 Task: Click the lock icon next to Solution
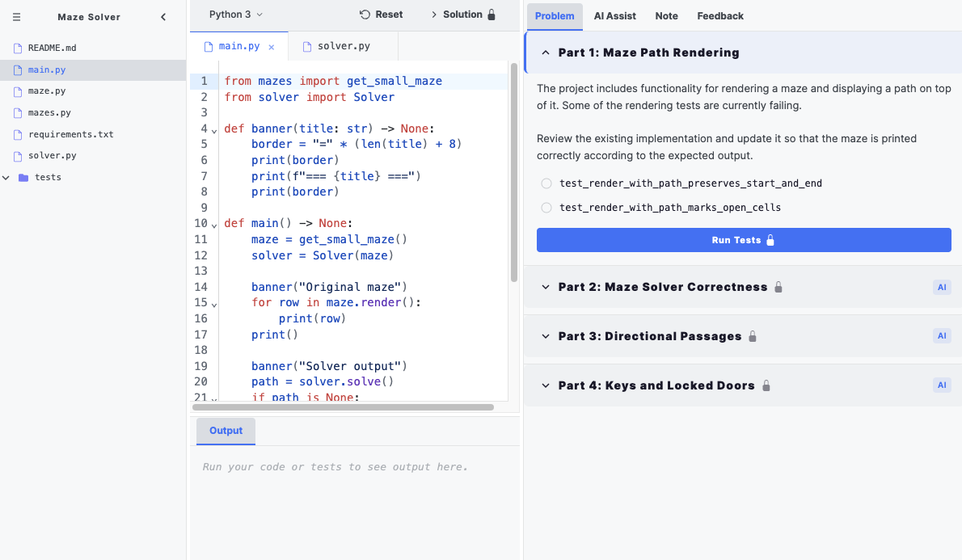tap(492, 14)
